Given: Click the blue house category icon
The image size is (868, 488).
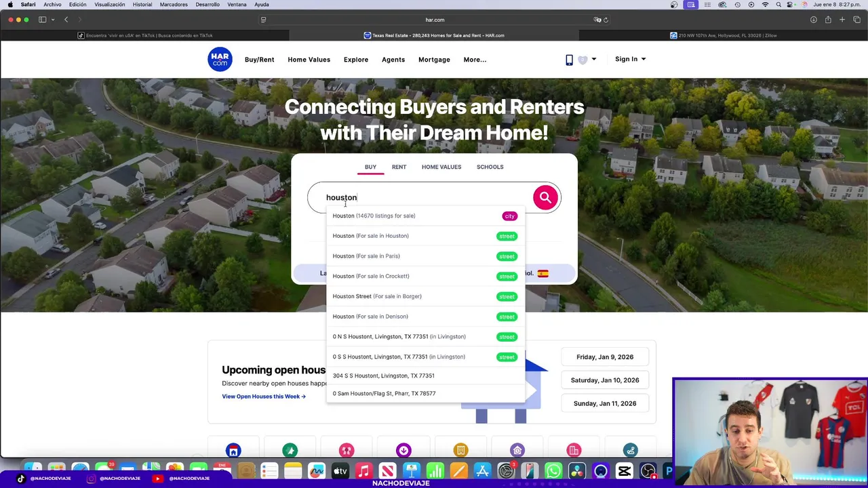Looking at the screenshot, I should 233,451.
